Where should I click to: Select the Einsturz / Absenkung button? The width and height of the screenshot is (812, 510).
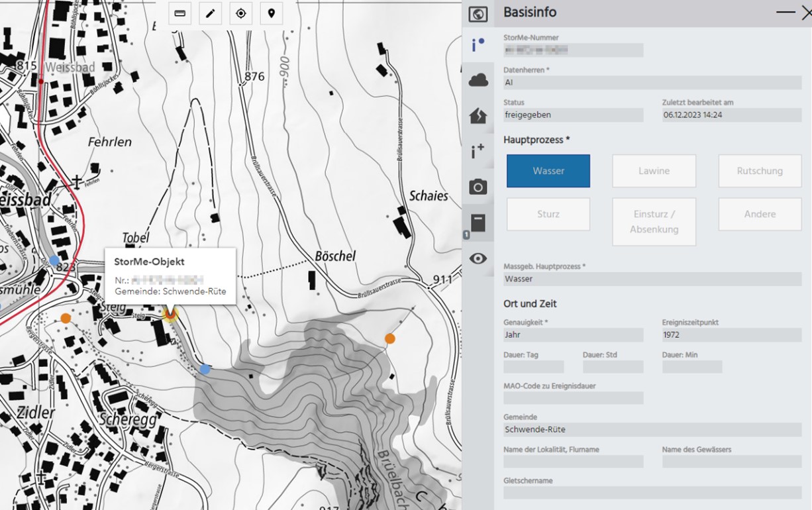654,222
